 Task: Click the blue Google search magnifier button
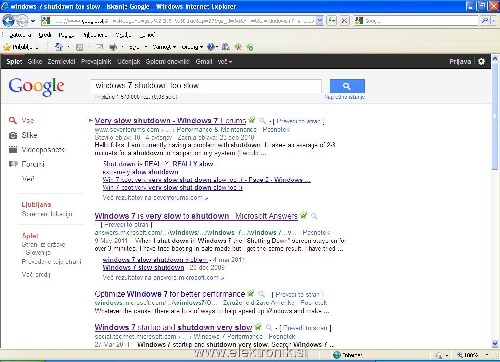[347, 86]
